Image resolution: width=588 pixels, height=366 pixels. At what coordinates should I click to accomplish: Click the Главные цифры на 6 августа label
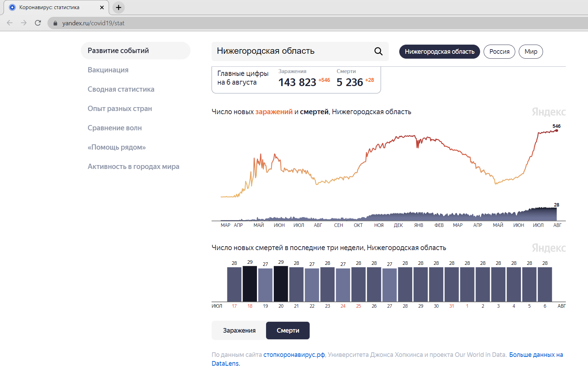[x=243, y=78]
